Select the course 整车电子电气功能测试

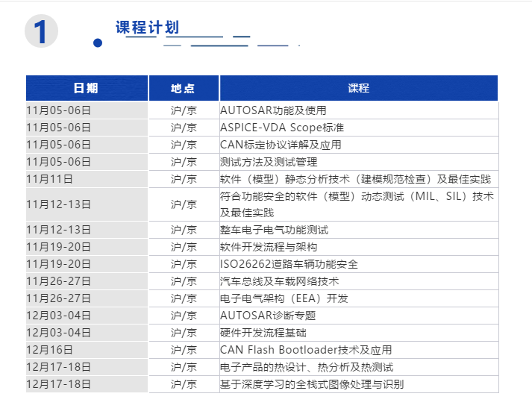(x=274, y=230)
